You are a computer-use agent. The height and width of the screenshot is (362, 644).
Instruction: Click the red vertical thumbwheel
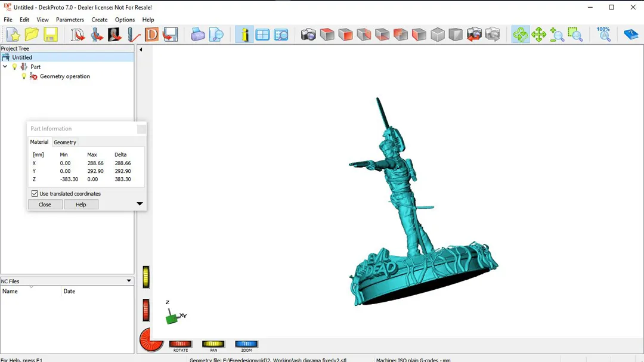146,310
